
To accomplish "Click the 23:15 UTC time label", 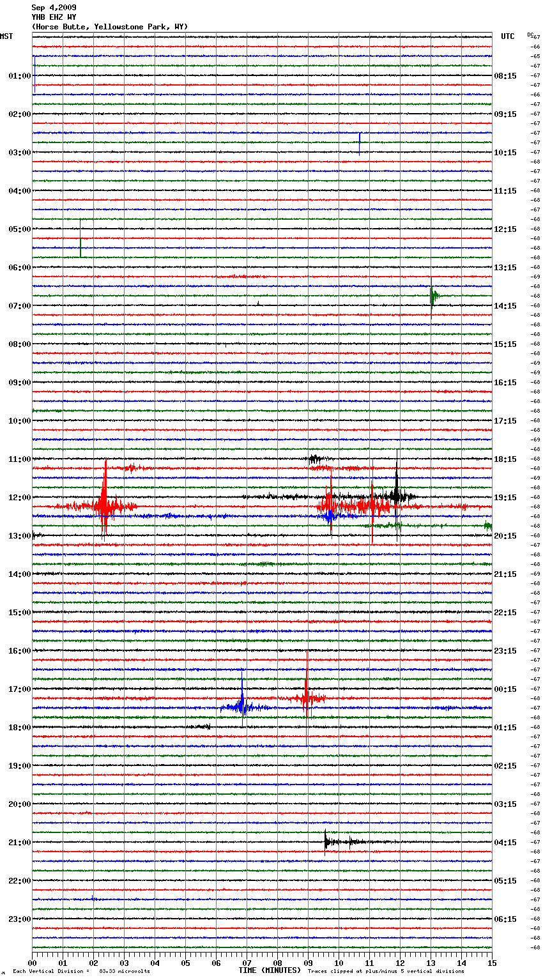I will (x=505, y=651).
